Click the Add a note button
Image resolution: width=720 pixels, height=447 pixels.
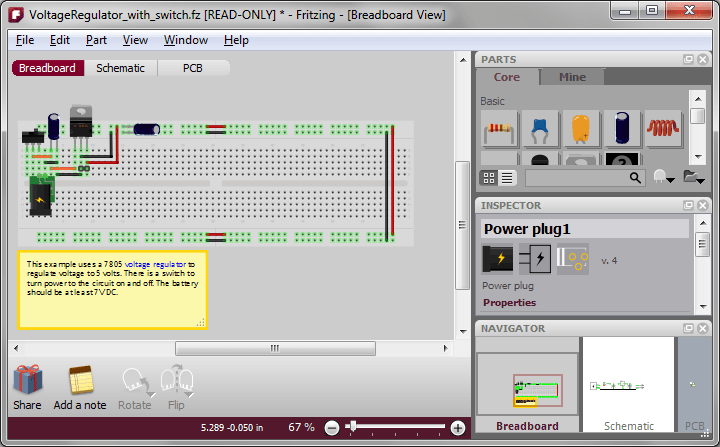pyautogui.click(x=80, y=388)
